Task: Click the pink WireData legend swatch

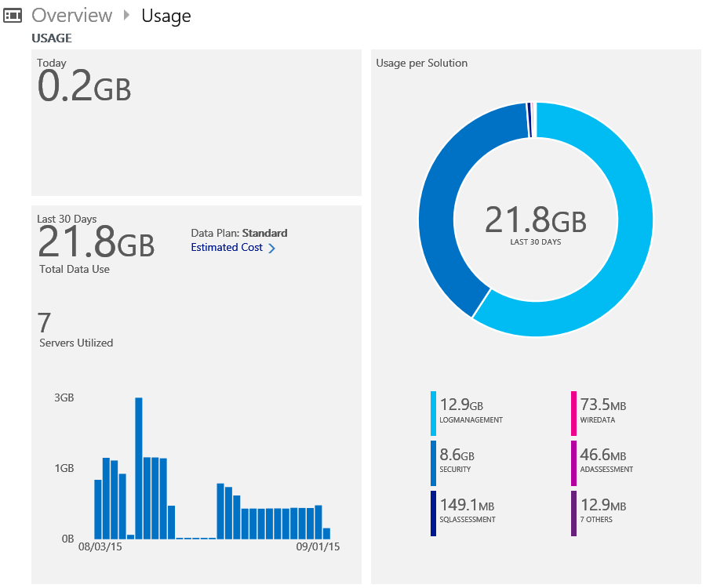Action: (x=574, y=413)
